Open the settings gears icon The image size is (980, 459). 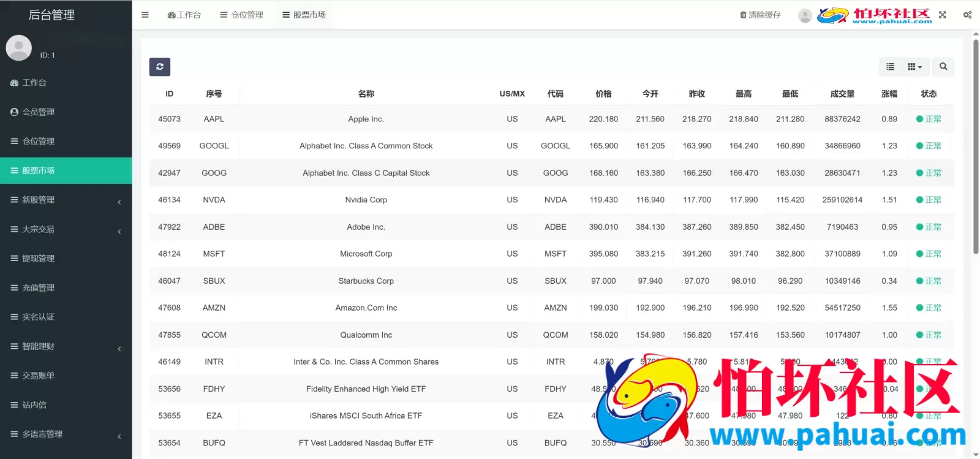[967, 15]
